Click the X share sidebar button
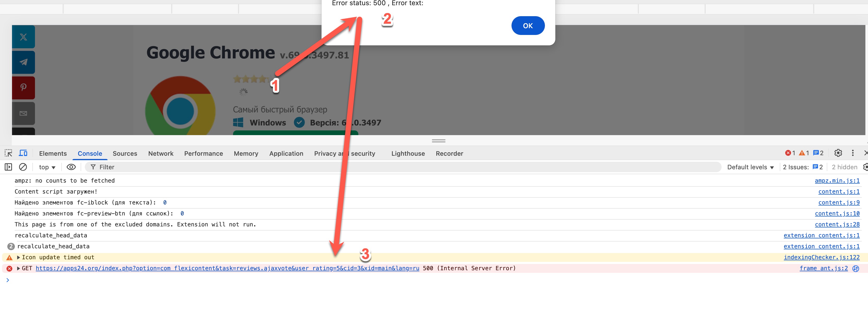This screenshot has width=868, height=325. (23, 37)
